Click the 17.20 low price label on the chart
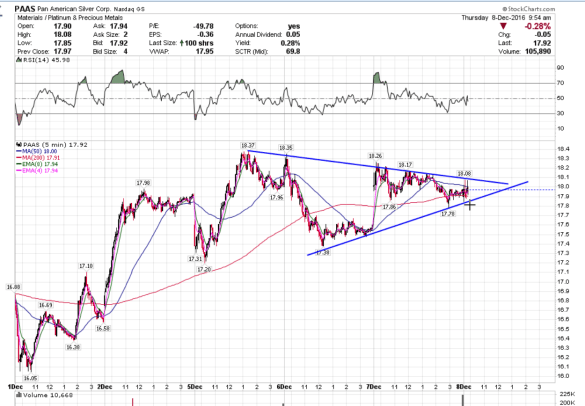 click(x=204, y=269)
